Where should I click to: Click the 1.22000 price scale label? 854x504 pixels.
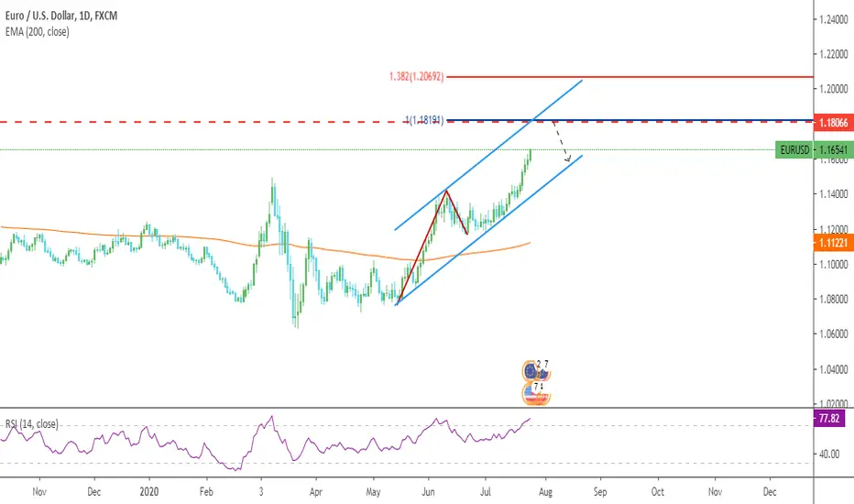[834, 54]
